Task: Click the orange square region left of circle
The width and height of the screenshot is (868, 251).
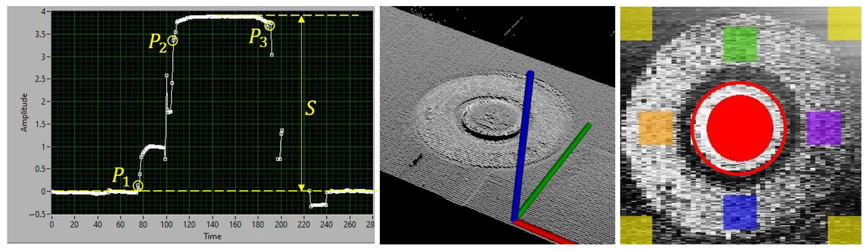Action: [x=656, y=128]
